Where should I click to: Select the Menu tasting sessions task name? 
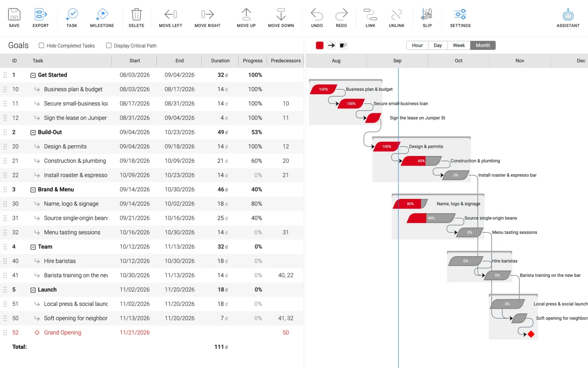coord(72,233)
